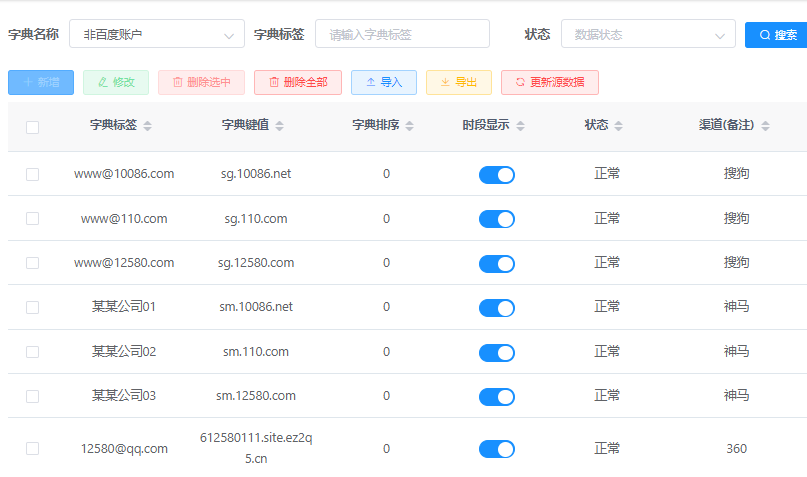Check the row 某某公司01
Image resolution: width=807 pixels, height=477 pixels.
tap(32, 307)
